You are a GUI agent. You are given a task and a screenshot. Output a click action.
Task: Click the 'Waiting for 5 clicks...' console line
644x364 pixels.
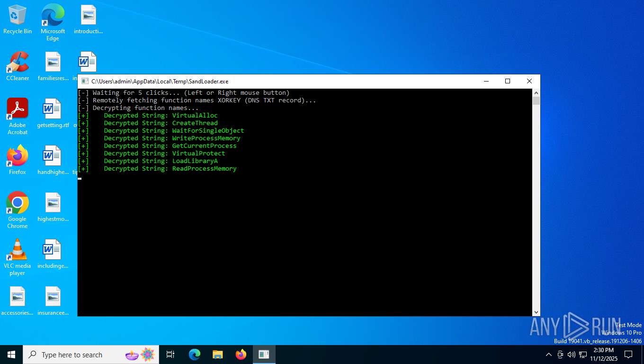coord(184,93)
